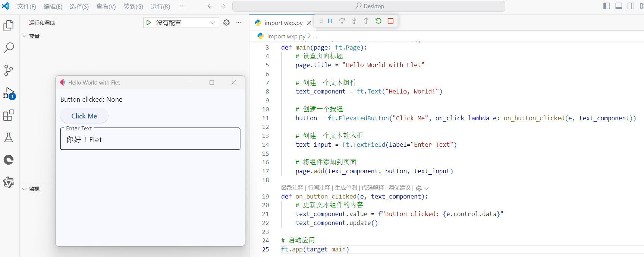Click Step Into in debug toolbar

click(354, 21)
